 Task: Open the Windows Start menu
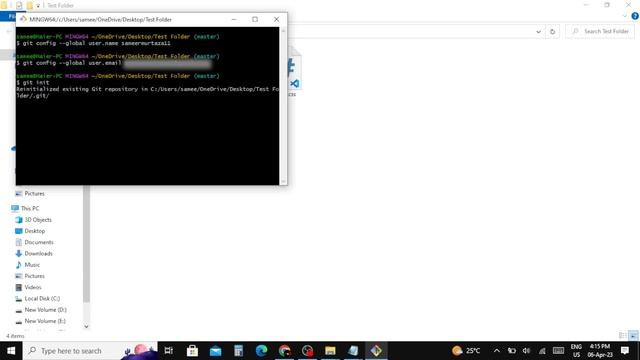(11, 351)
